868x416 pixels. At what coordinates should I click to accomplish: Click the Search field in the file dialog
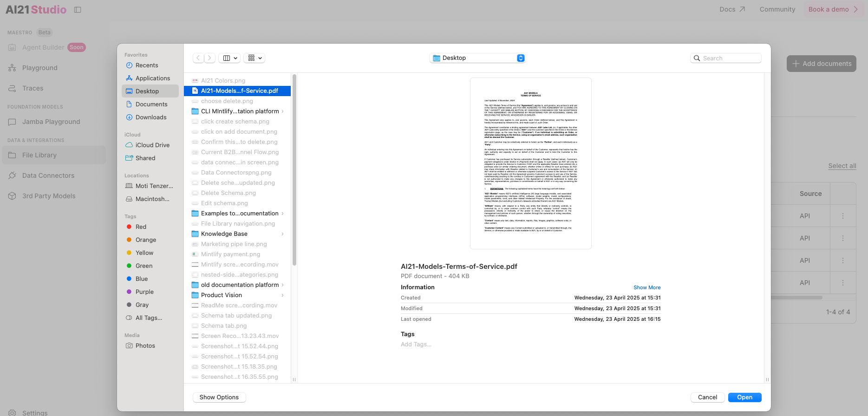[x=726, y=58]
